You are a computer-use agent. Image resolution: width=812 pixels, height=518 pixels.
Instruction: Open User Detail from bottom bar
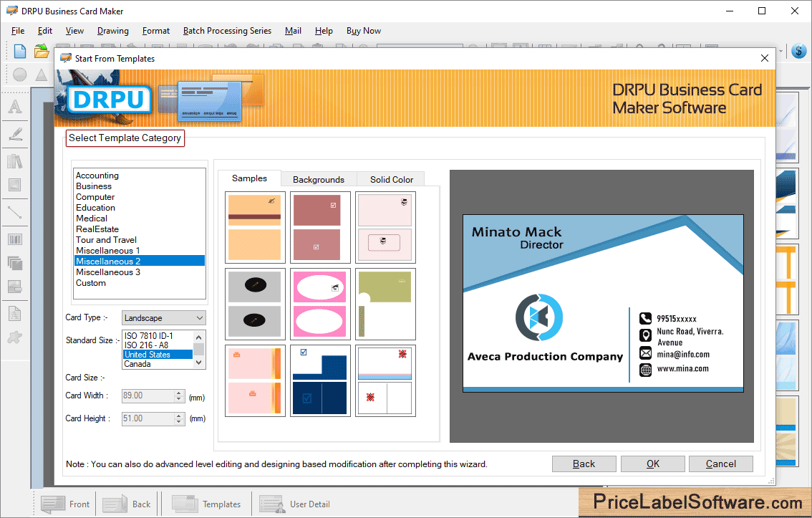pos(295,504)
